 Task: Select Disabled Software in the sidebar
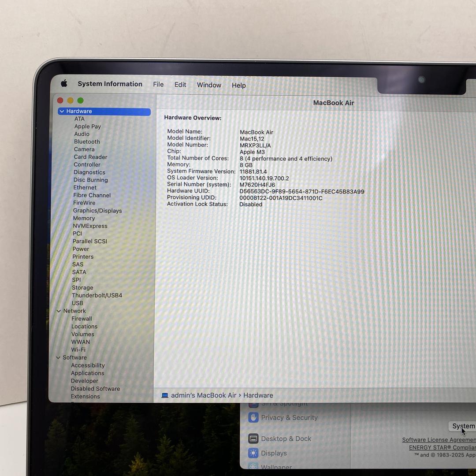pos(95,389)
